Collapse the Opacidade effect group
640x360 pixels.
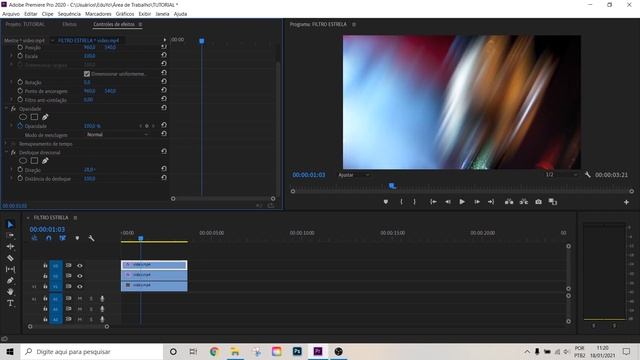6,109
